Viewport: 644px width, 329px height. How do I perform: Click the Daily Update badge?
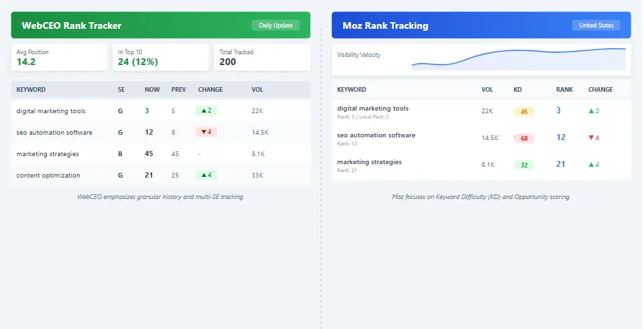[275, 25]
